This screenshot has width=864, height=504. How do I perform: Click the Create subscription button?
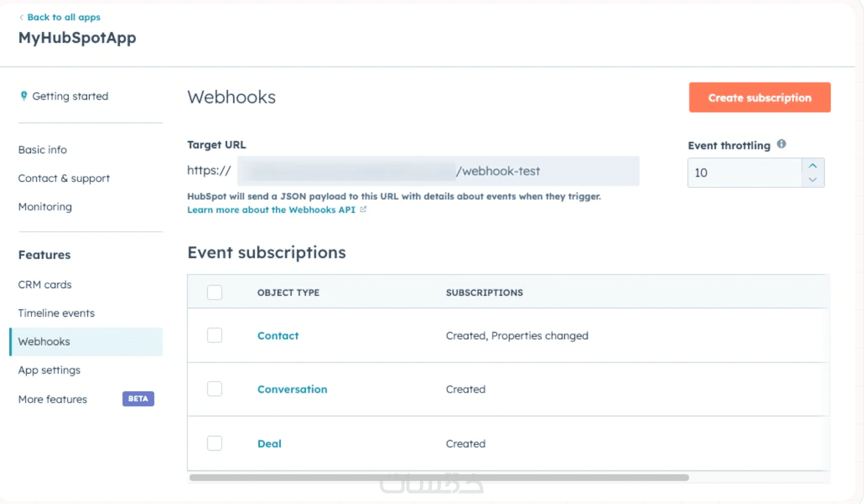tap(760, 97)
